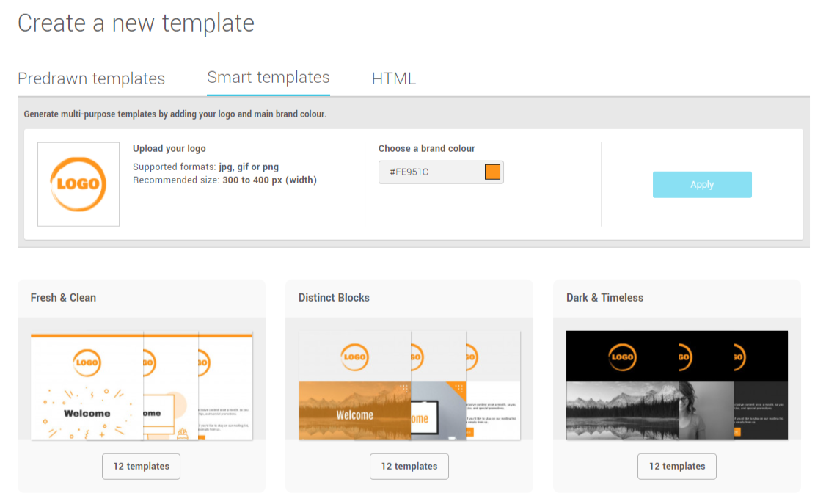Click the woman portrait in Dark & Timeless preview
Viewport: 826px width, 504px height.
coord(706,411)
